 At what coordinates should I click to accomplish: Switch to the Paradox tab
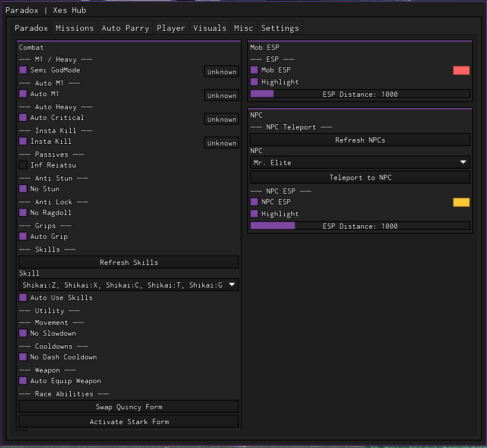[32, 29]
